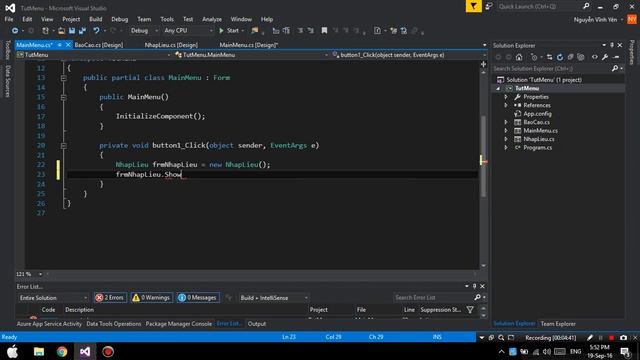Switch to MainMenu.cs [Design] tab
Image resolution: width=640 pixels, height=360 pixels.
249,45
